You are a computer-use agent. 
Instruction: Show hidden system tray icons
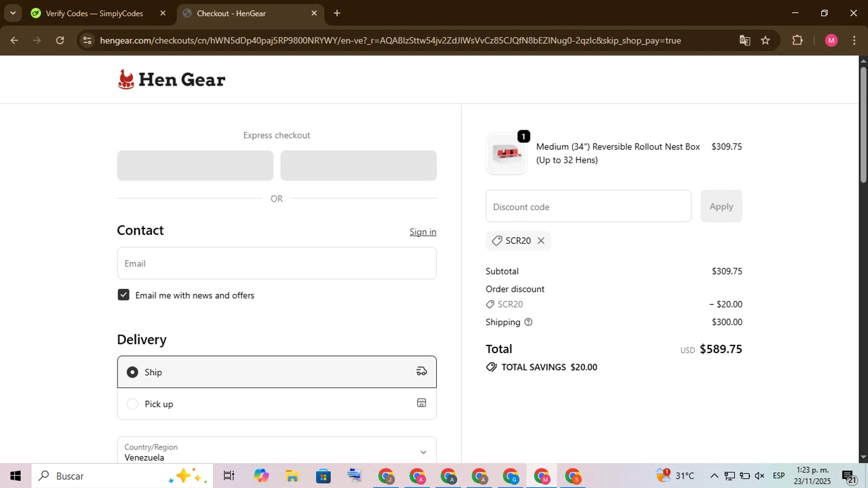pyautogui.click(x=714, y=476)
